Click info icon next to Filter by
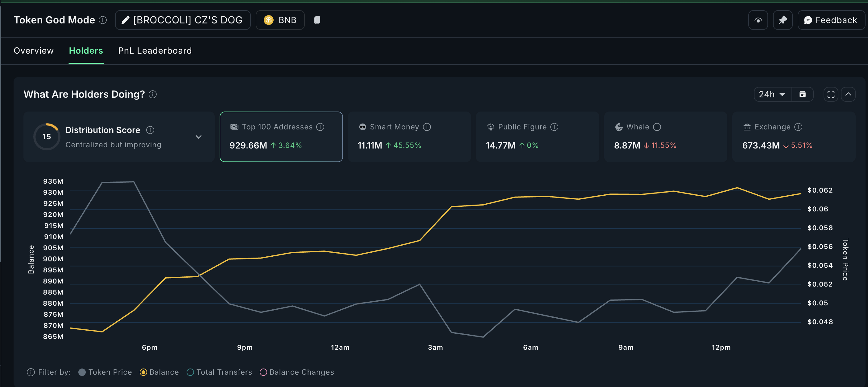The image size is (868, 387). (31, 372)
